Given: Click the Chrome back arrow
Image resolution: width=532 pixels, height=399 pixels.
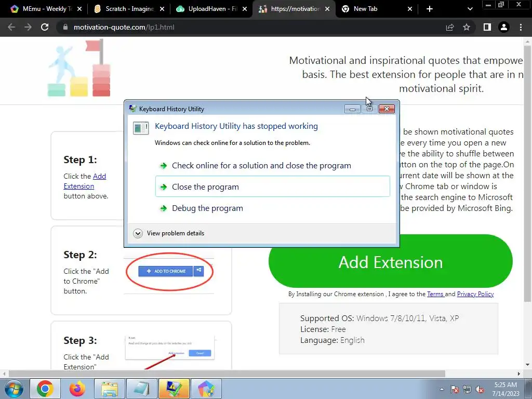Looking at the screenshot, I should tap(11, 27).
